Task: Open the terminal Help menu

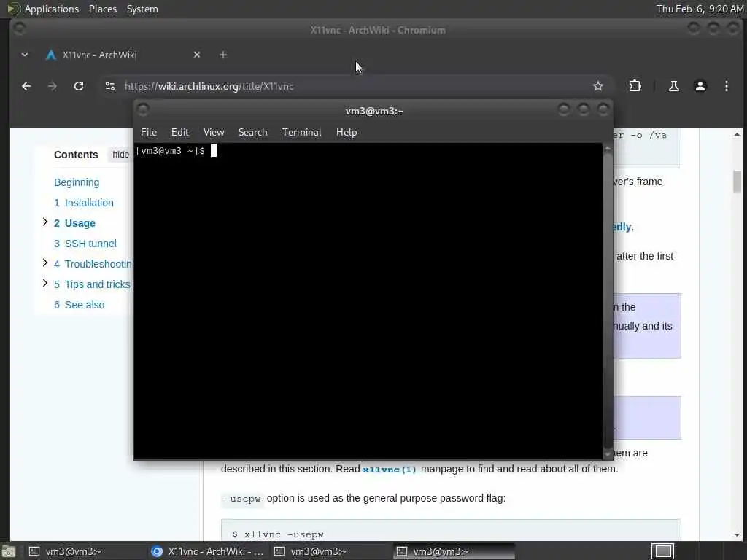Action: tap(347, 133)
